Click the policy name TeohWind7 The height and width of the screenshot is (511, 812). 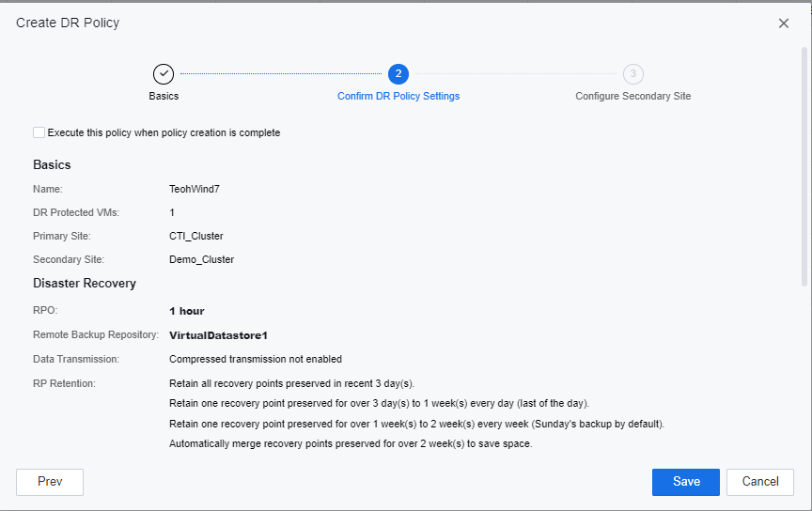195,189
